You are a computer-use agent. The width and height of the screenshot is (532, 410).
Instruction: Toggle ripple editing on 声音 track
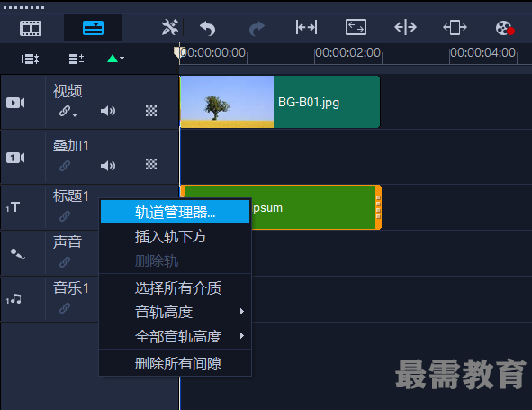[x=65, y=262]
